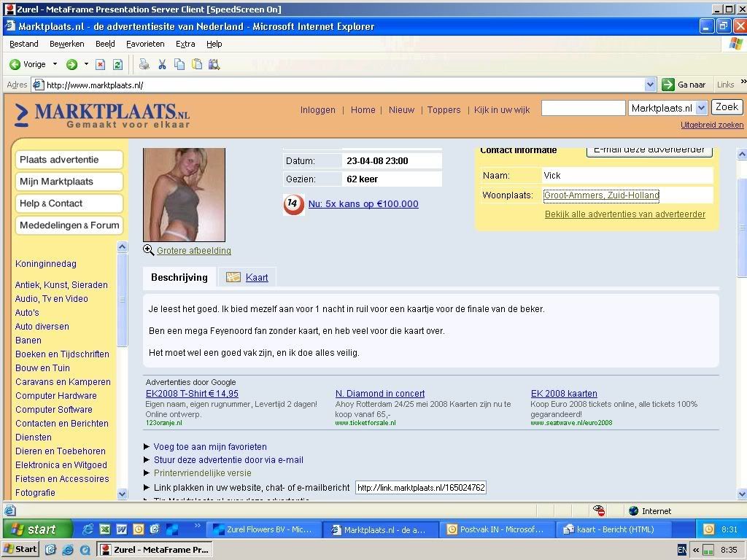Click the Vorige back arrow icon
747x560 pixels.
click(x=15, y=64)
